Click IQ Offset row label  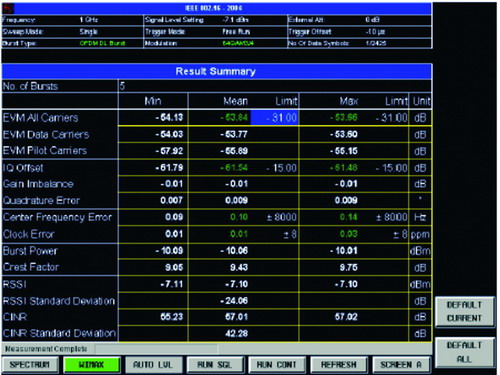[x=23, y=168]
